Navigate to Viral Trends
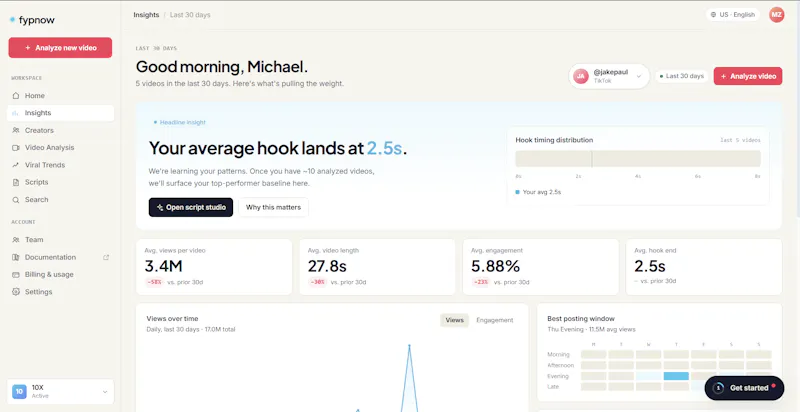The height and width of the screenshot is (412, 800). pyautogui.click(x=60, y=165)
